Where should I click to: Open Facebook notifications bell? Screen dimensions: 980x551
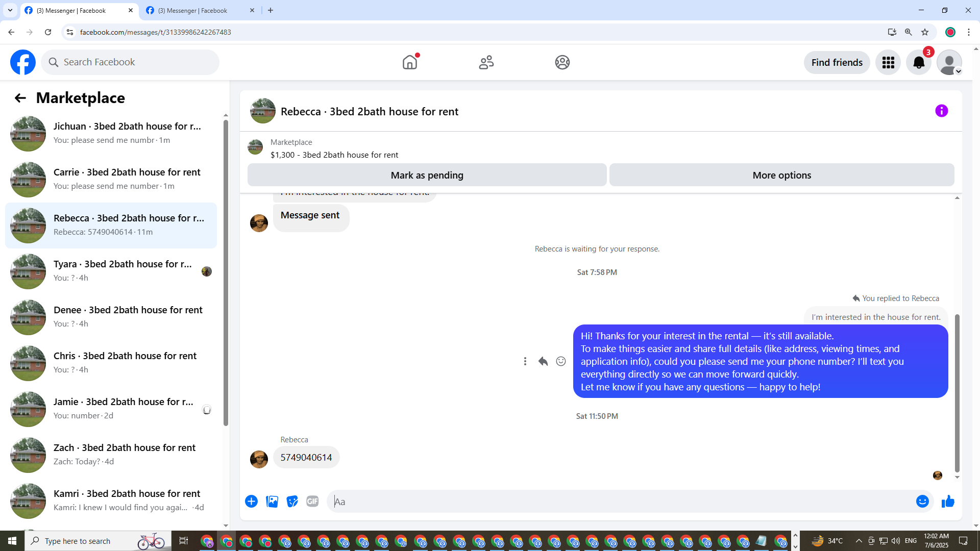(918, 62)
